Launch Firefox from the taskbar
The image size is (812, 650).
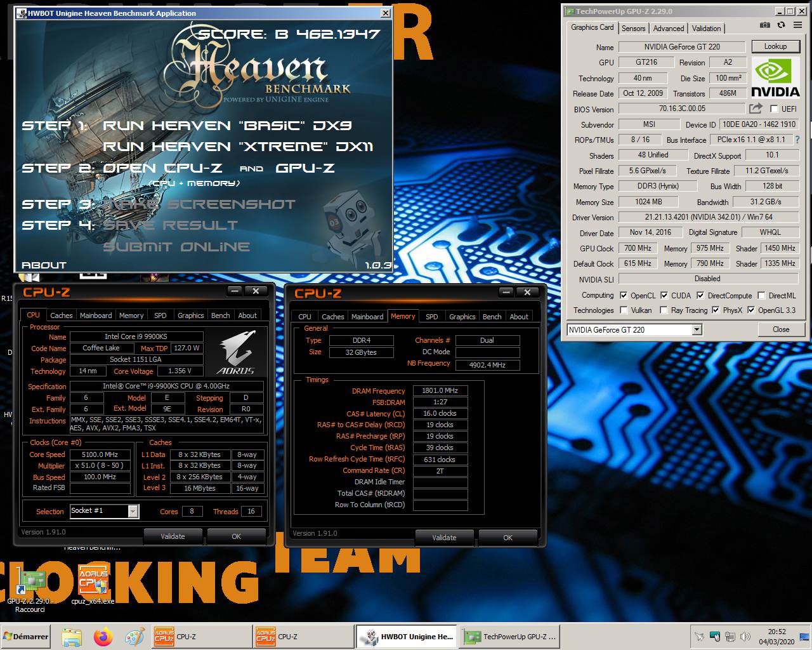103,637
